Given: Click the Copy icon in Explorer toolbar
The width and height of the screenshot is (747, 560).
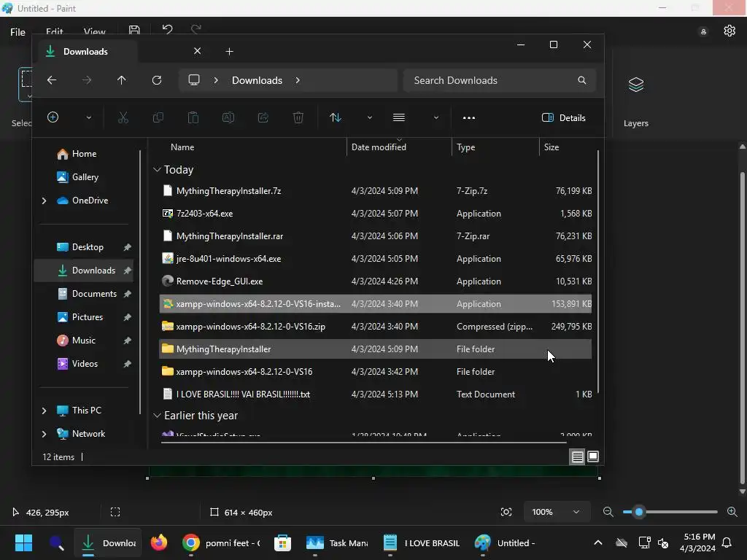Looking at the screenshot, I should point(158,117).
